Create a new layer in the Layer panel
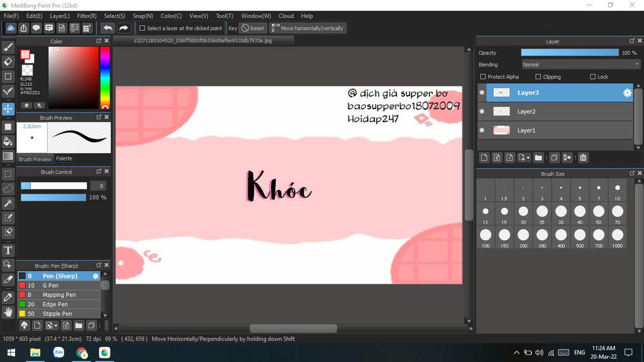This screenshot has height=362, width=644. 484,158
